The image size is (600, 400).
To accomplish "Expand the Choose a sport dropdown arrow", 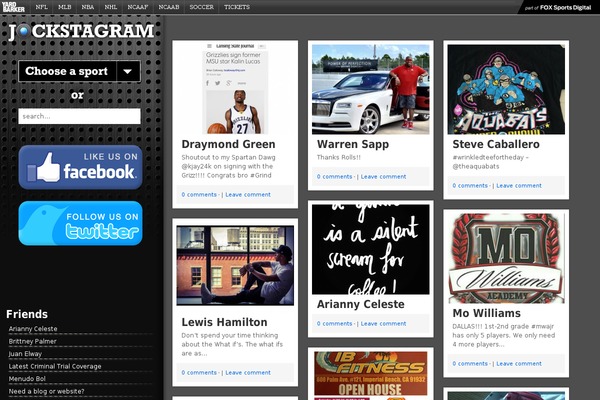I will pyautogui.click(x=128, y=71).
